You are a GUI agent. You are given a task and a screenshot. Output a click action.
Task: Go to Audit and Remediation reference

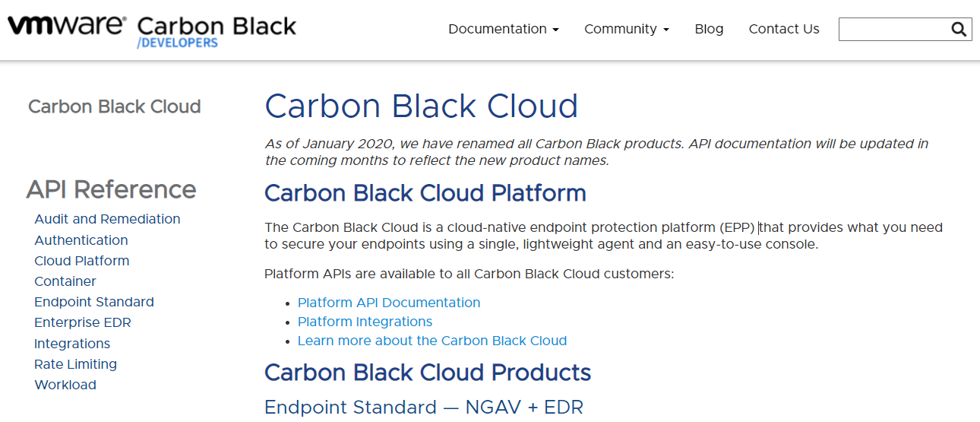(x=107, y=219)
